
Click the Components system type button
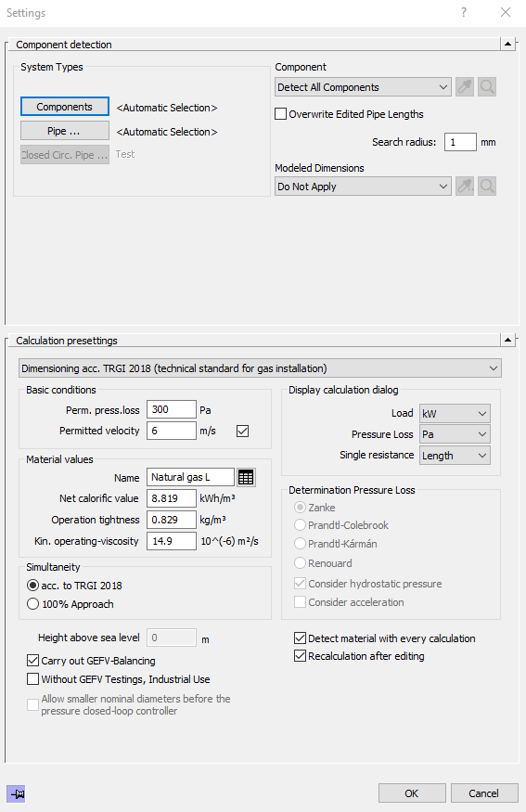point(65,107)
